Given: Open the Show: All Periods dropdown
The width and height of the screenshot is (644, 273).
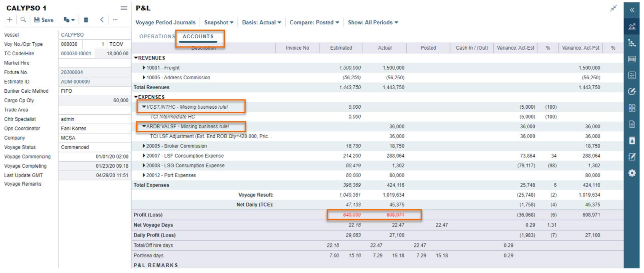Looking at the screenshot, I should (x=372, y=22).
